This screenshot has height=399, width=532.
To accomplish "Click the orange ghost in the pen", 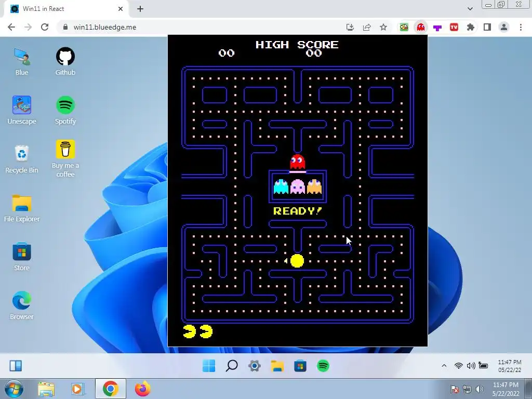I will pos(314,187).
